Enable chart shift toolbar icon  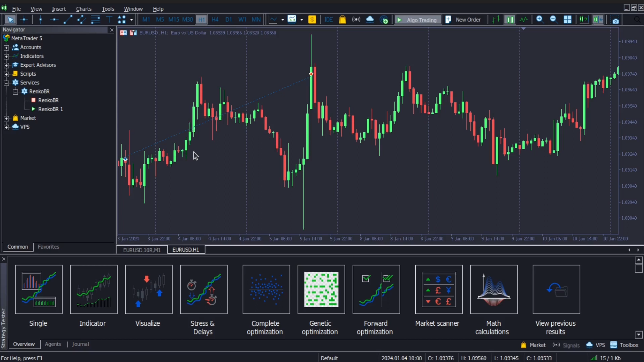598,19
